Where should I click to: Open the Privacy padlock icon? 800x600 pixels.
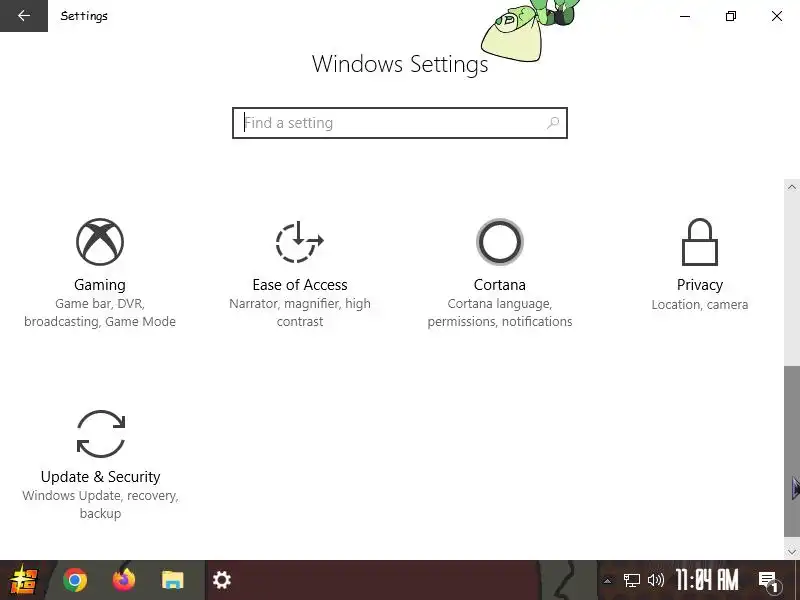point(700,242)
